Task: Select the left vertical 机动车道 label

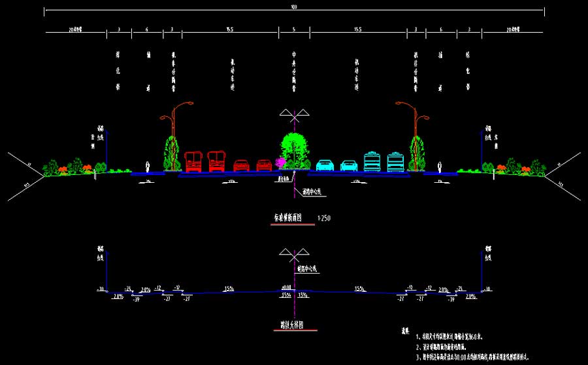Action: (x=233, y=74)
